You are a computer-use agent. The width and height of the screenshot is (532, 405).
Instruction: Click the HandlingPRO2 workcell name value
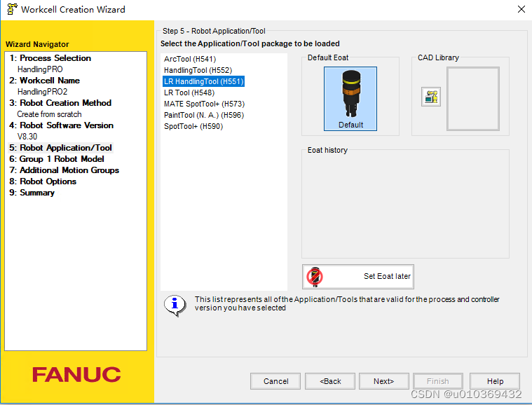43,92
